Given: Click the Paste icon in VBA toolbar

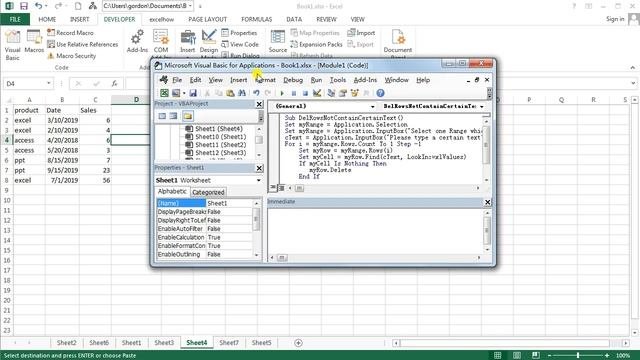Looking at the screenshot, I should click(x=230, y=93).
